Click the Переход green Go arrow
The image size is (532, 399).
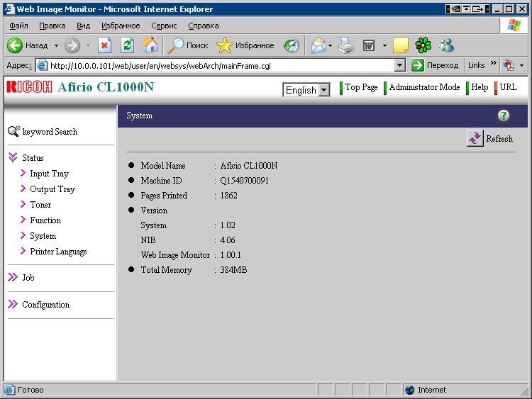coord(418,65)
